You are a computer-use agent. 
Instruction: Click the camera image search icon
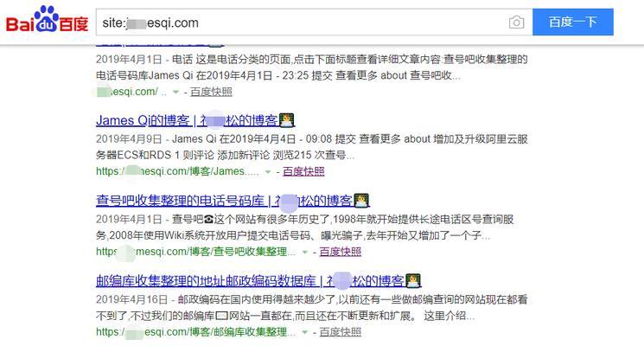[516, 22]
